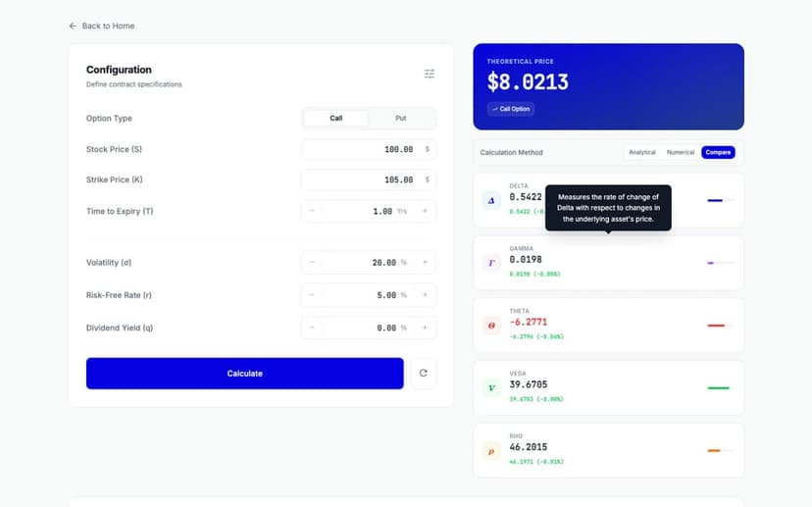Click the Strike Price (K) label
The width and height of the screenshot is (812, 507).
(x=114, y=179)
